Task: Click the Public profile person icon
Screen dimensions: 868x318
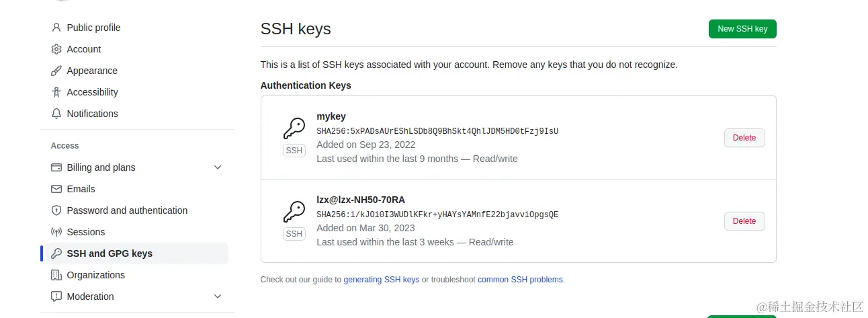Action: 56,28
